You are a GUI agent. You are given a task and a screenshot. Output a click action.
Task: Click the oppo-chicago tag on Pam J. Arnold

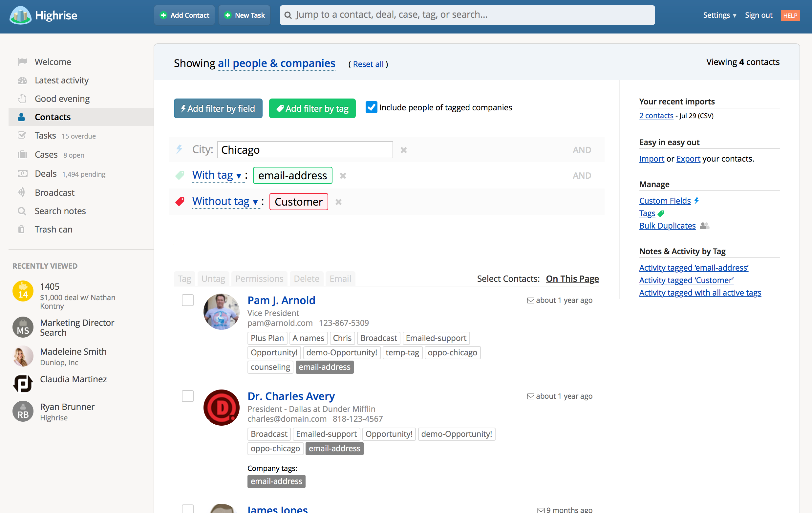pos(452,353)
